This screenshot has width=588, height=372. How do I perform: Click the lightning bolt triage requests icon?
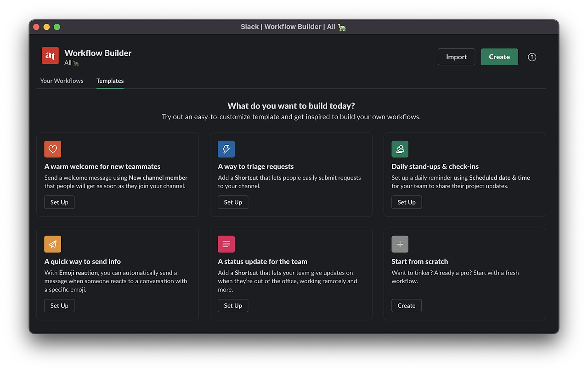226,149
